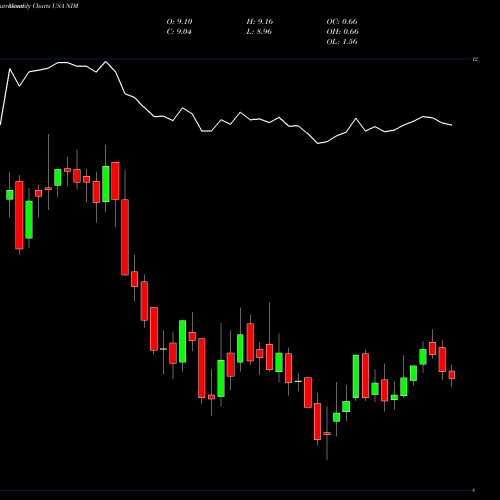Click the 'C: 9.04' close value

[x=179, y=32]
